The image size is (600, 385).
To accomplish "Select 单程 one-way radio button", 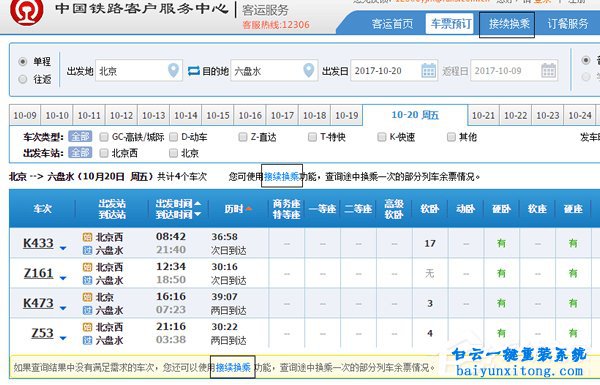I will click(23, 61).
